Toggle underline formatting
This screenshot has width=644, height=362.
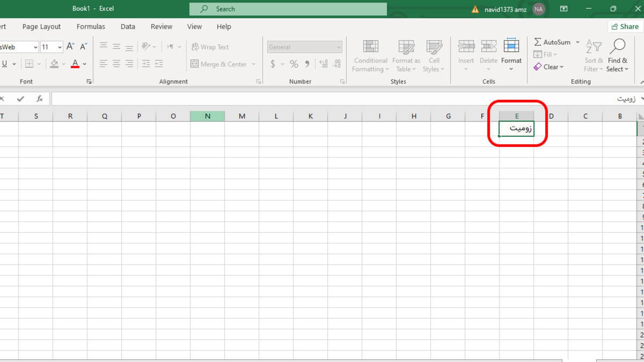(x=5, y=64)
